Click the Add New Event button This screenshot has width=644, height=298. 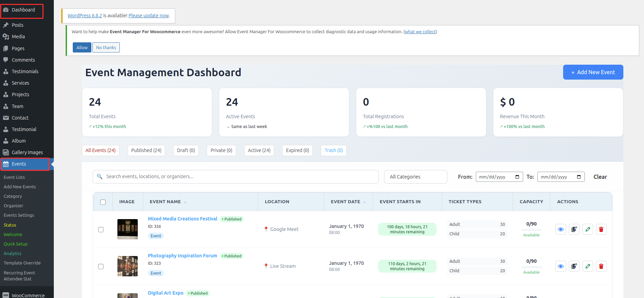[593, 72]
